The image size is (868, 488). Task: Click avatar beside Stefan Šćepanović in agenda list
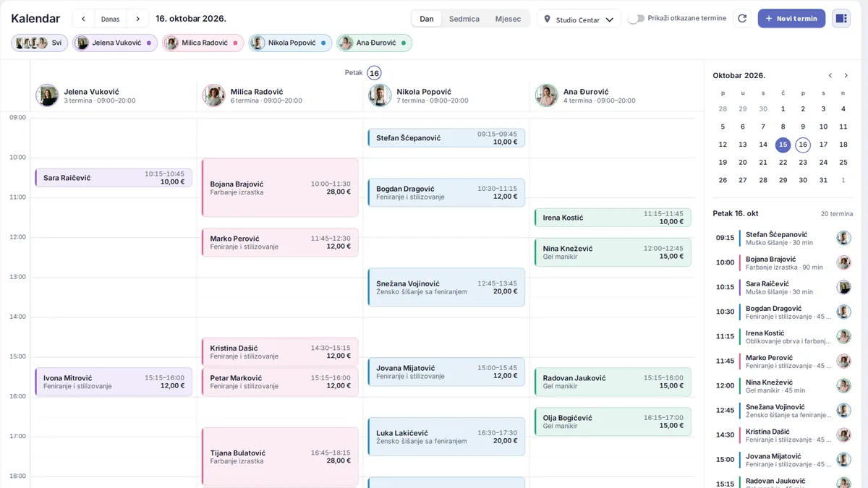coord(843,238)
